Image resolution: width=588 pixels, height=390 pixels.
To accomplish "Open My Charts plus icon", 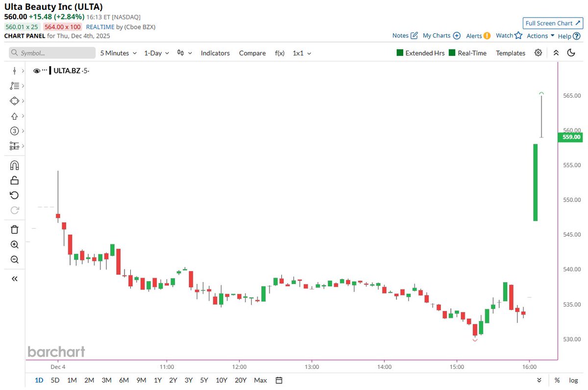I will [457, 35].
